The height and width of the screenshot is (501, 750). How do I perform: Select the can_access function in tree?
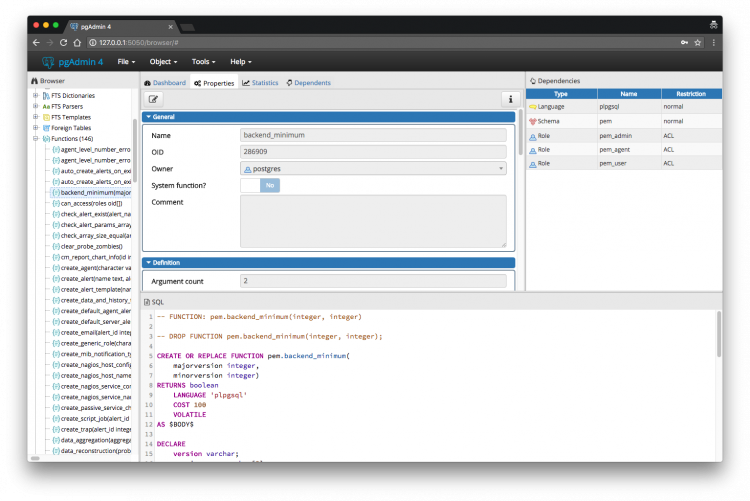(x=90, y=203)
